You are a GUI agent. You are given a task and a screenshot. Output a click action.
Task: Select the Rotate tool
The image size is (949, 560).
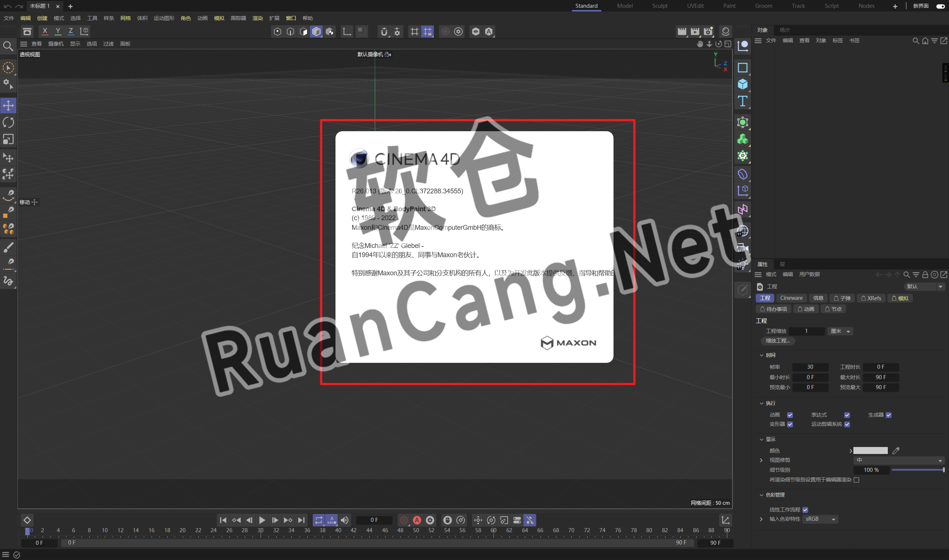point(8,123)
